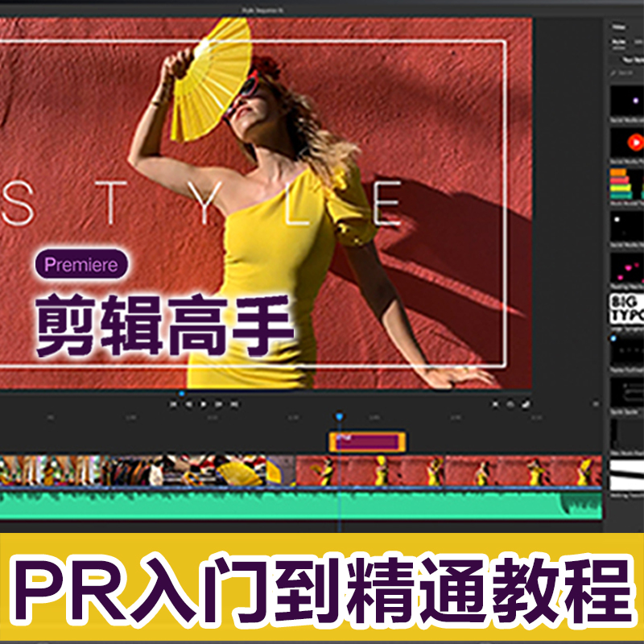Image resolution: width=644 pixels, height=644 pixels.
Task: Choose the white diagonal stripes template thumbnail
Action: pyautogui.click(x=627, y=475)
